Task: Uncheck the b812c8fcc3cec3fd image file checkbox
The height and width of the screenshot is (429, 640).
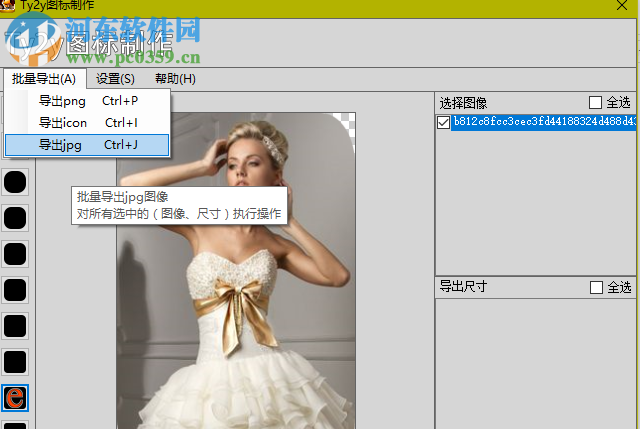Action: pyautogui.click(x=443, y=122)
